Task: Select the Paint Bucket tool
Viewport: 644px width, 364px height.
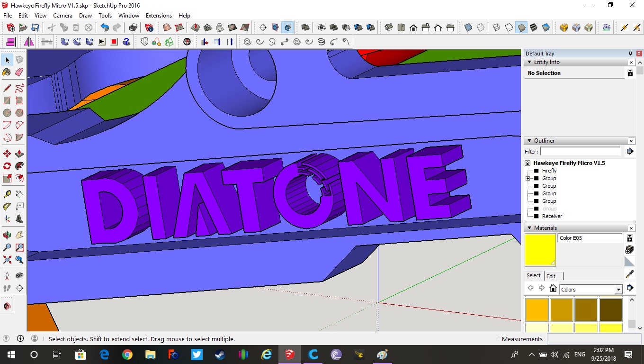Action: pos(7,72)
